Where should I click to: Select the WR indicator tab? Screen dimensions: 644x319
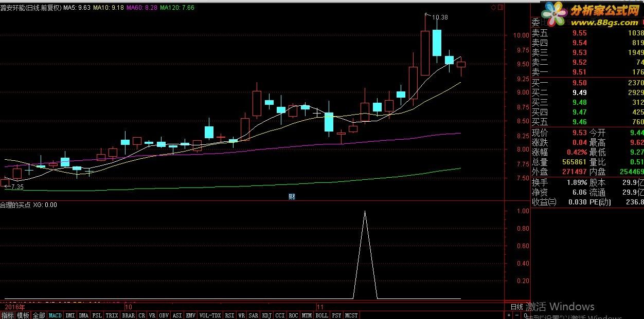tap(241, 315)
